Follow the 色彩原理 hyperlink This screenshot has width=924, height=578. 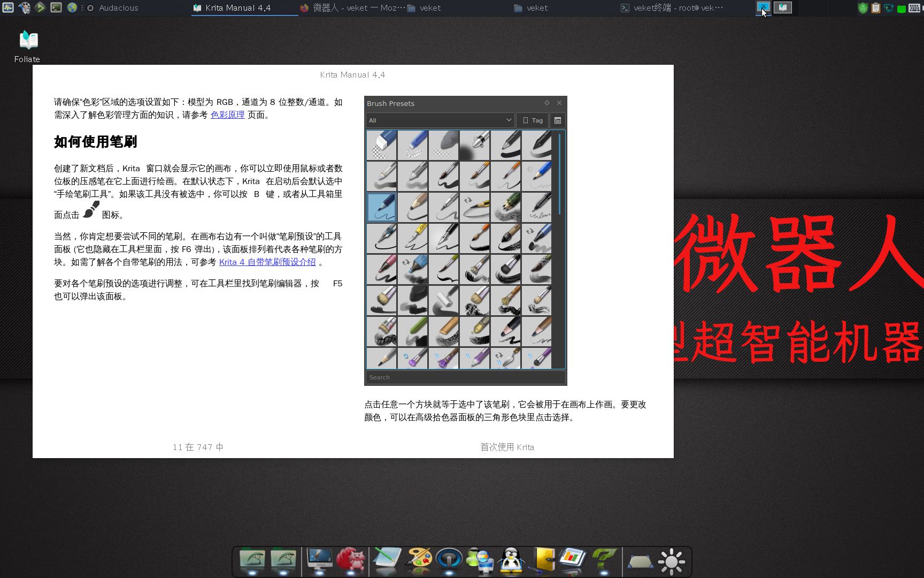tap(227, 115)
